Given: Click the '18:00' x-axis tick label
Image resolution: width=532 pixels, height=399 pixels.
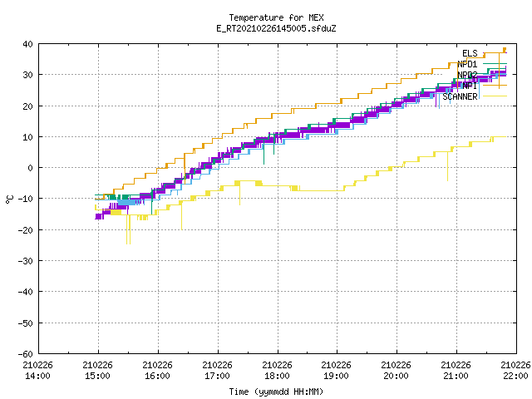Looking at the screenshot, I should 277,376.
